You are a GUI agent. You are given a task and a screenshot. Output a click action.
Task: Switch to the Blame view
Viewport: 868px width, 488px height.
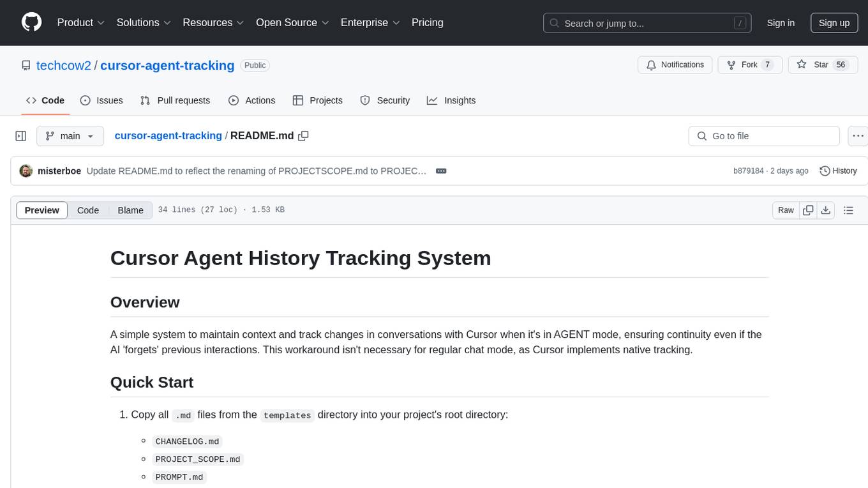tap(130, 210)
